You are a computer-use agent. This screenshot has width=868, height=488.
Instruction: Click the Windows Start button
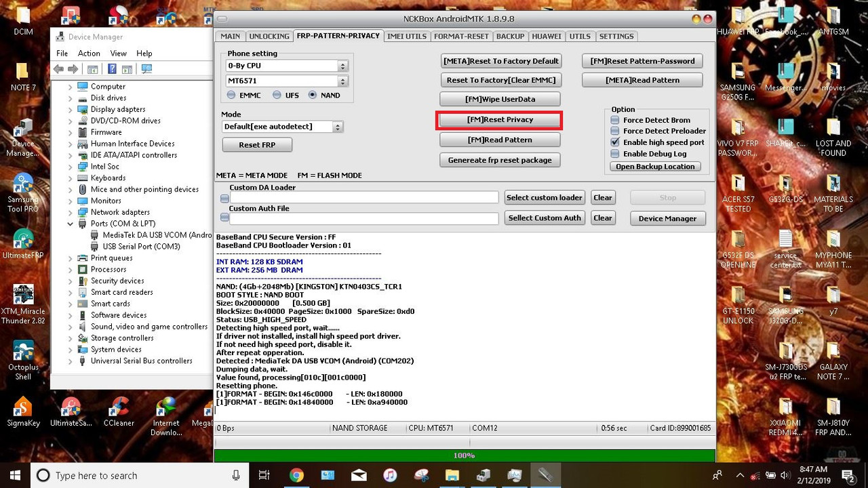coord(15,475)
